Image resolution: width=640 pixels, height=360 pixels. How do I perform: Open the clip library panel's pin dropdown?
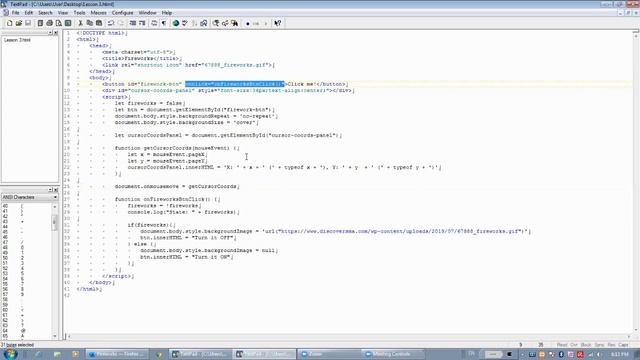51,190
